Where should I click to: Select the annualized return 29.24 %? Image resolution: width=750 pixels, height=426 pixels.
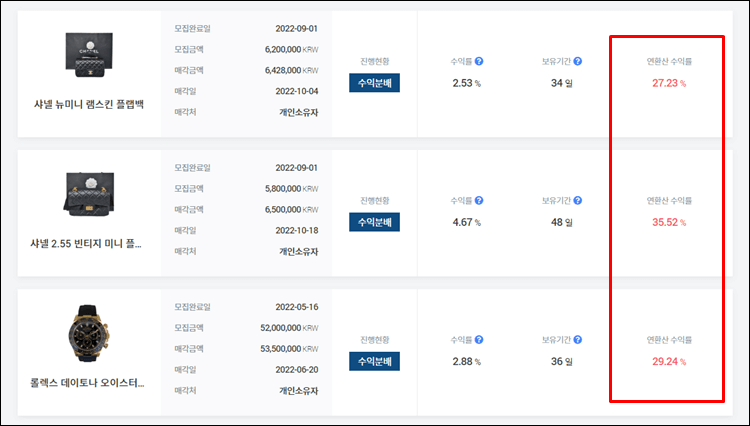click(x=669, y=361)
